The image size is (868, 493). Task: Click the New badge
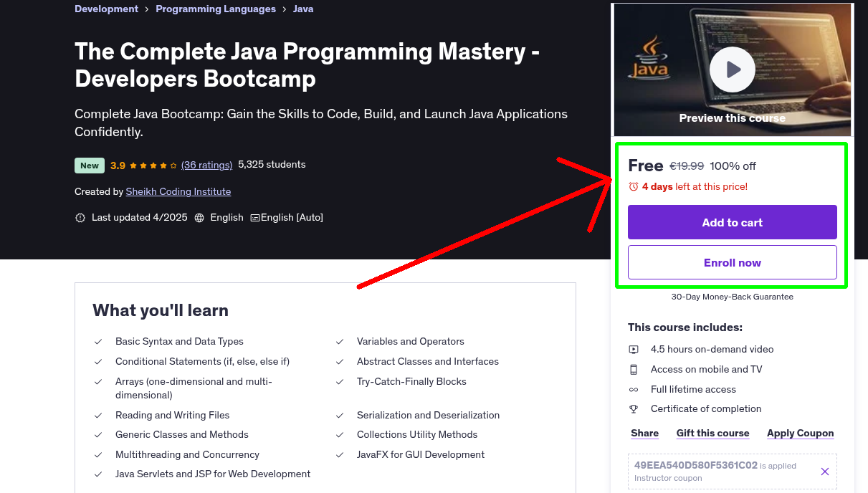point(90,166)
